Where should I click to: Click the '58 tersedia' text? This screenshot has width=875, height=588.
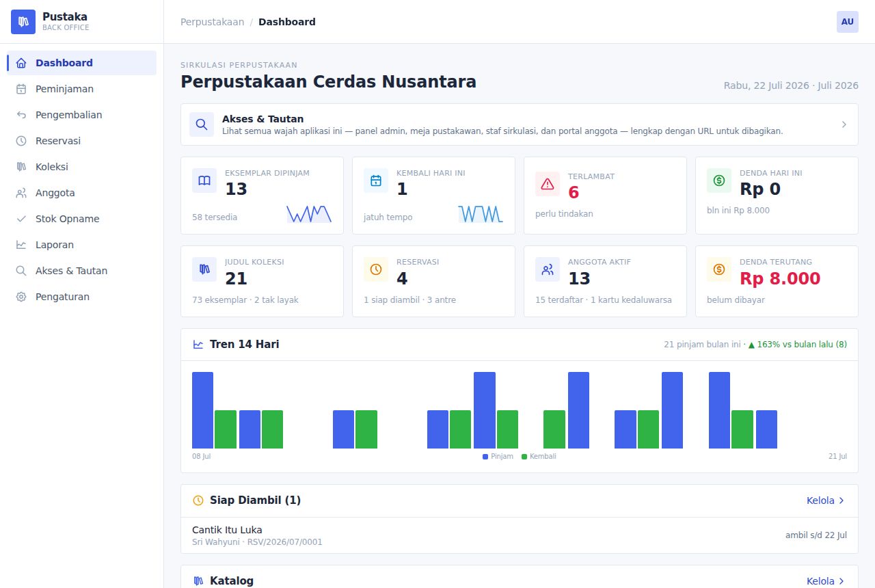(215, 217)
